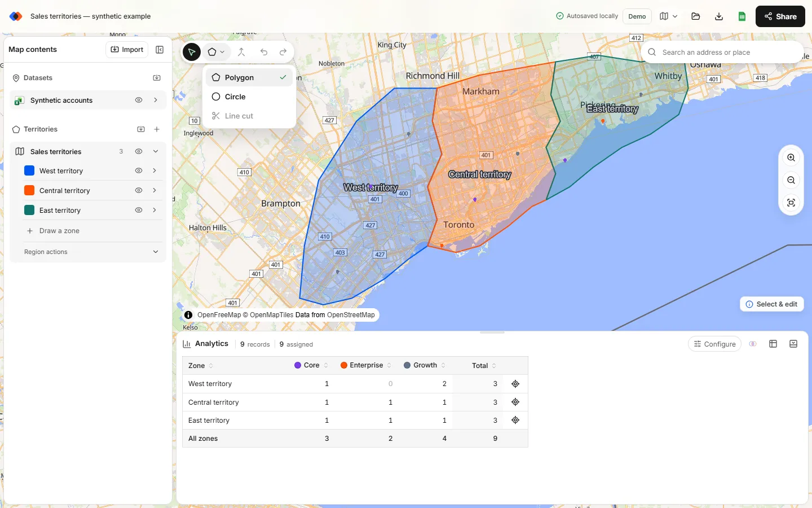Hide the West territory zone
812x508 pixels.
point(139,170)
